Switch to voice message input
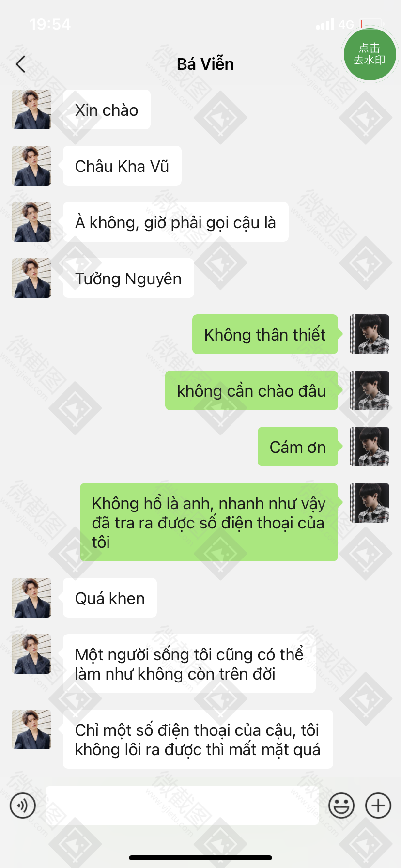 [23, 806]
